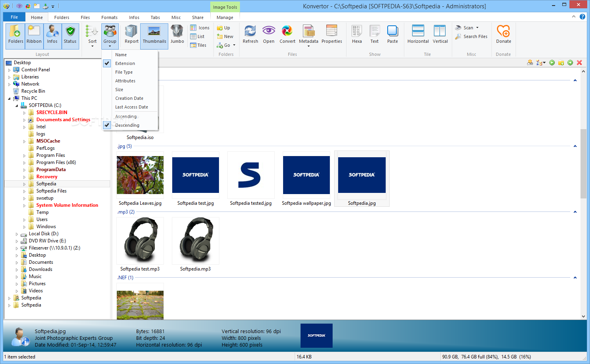Image resolution: width=590 pixels, height=364 pixels.
Task: Group files by Creation Date
Action: pyautogui.click(x=130, y=98)
